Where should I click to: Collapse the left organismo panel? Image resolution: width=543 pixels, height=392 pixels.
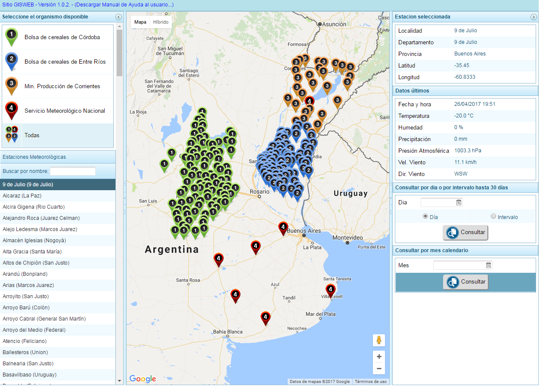[x=118, y=17]
